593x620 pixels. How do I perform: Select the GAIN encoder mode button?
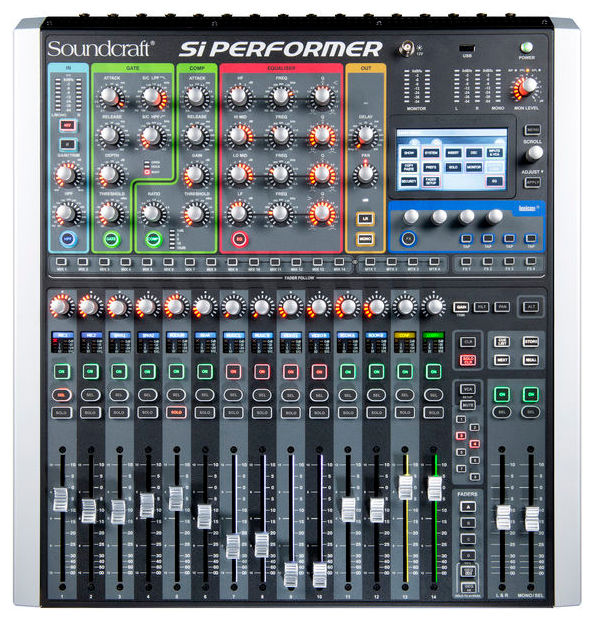461,307
